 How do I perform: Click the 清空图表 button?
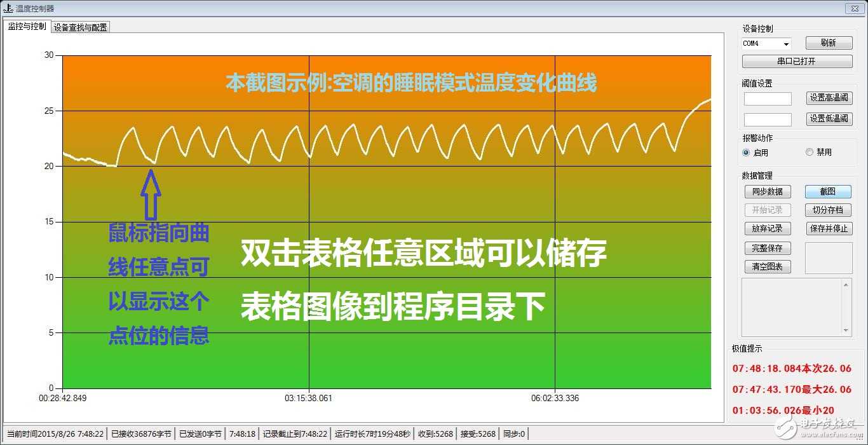[x=768, y=267]
